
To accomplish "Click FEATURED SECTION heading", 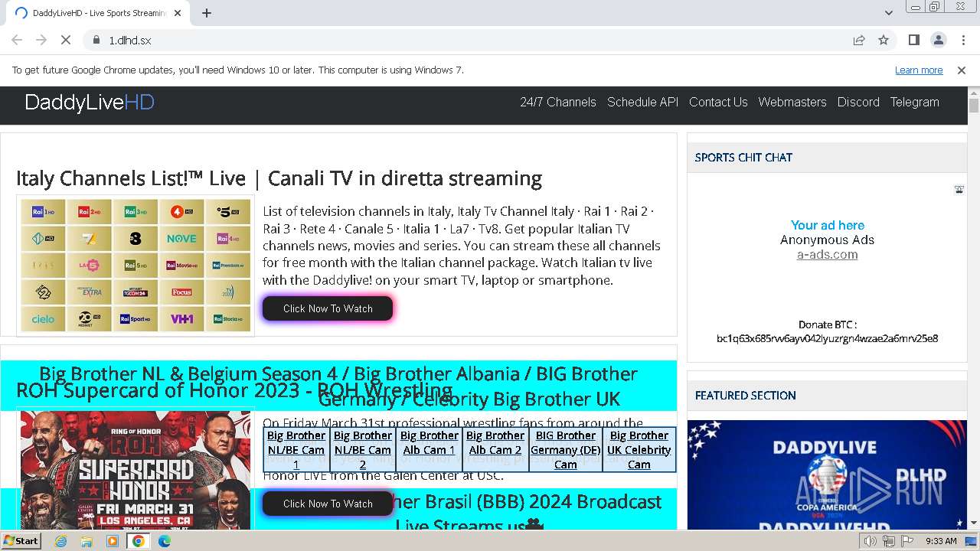I will (746, 396).
